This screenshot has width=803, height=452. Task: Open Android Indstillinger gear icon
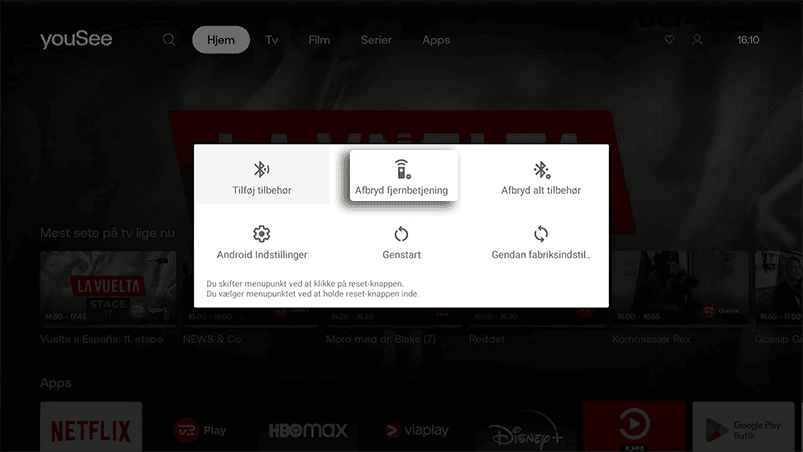tap(261, 234)
